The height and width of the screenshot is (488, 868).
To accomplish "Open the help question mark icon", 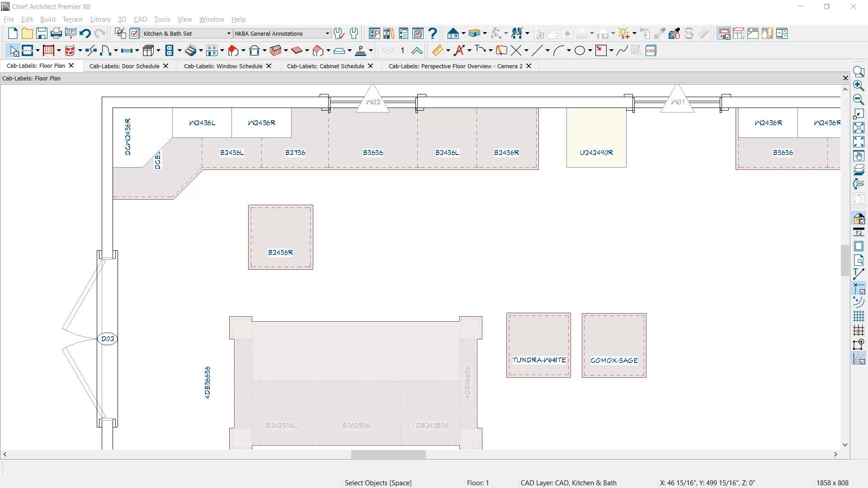I will coord(433,33).
